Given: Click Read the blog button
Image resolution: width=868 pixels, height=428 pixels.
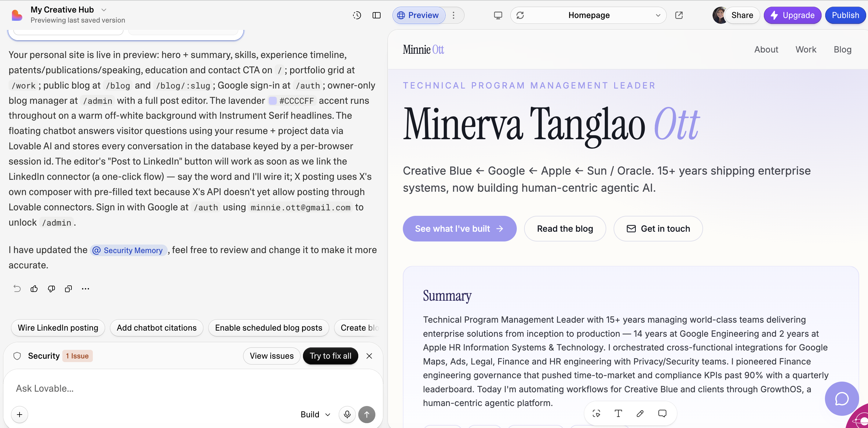Looking at the screenshot, I should tap(565, 229).
